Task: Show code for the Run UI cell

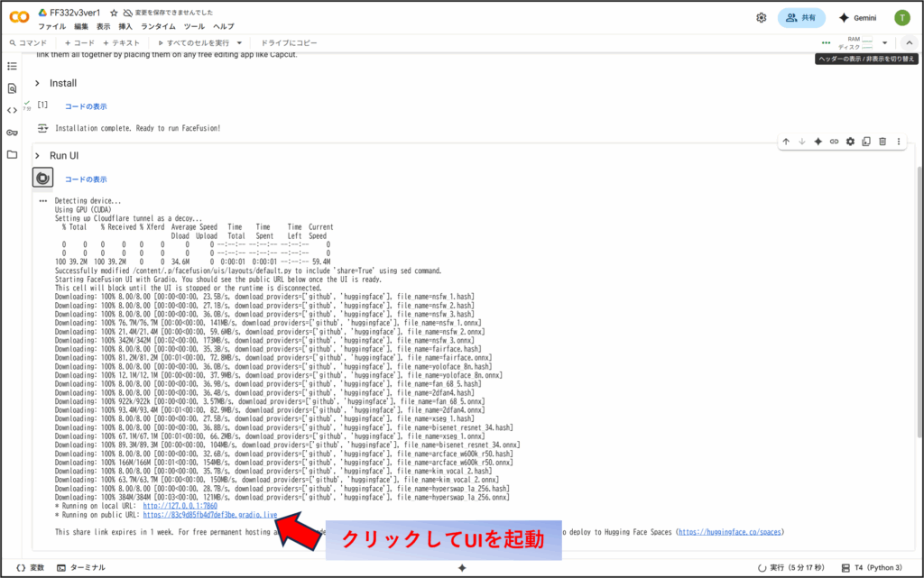Action: [x=86, y=179]
